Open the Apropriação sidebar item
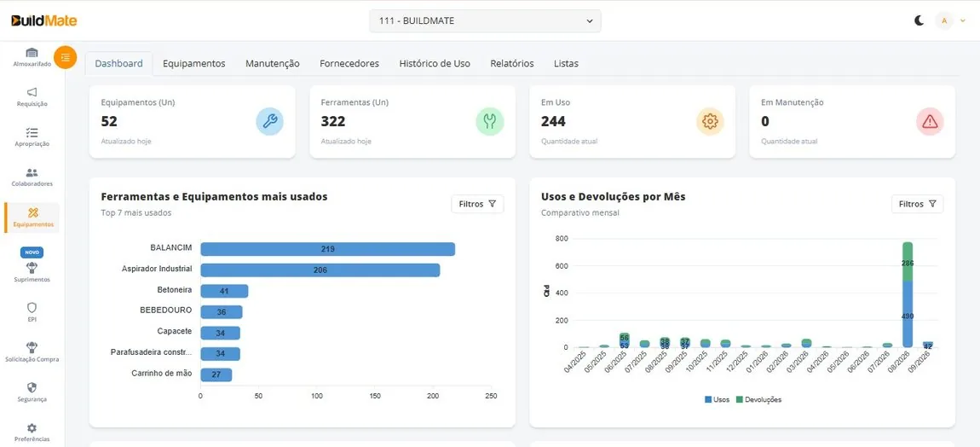This screenshot has width=980, height=447. point(32,137)
